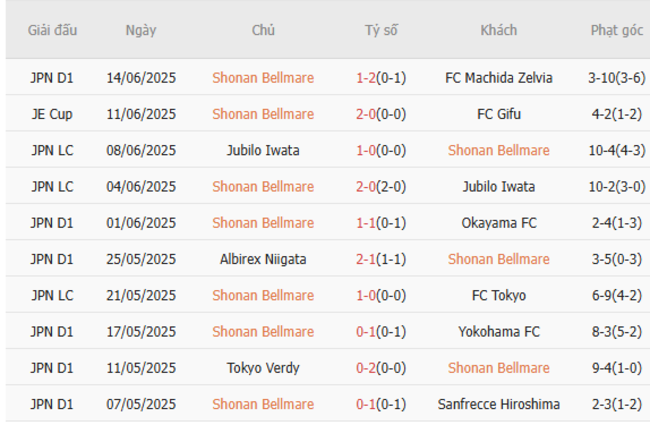Click the JE Cup league label
650x425 pixels.
click(x=52, y=114)
